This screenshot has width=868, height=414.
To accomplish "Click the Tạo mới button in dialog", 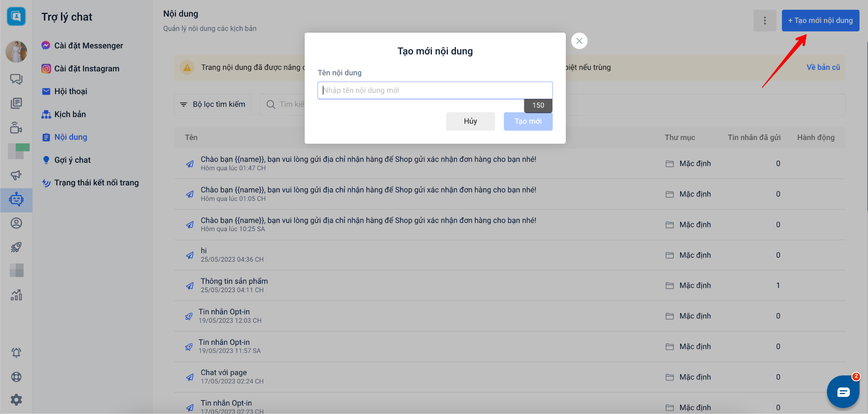I will 528,121.
